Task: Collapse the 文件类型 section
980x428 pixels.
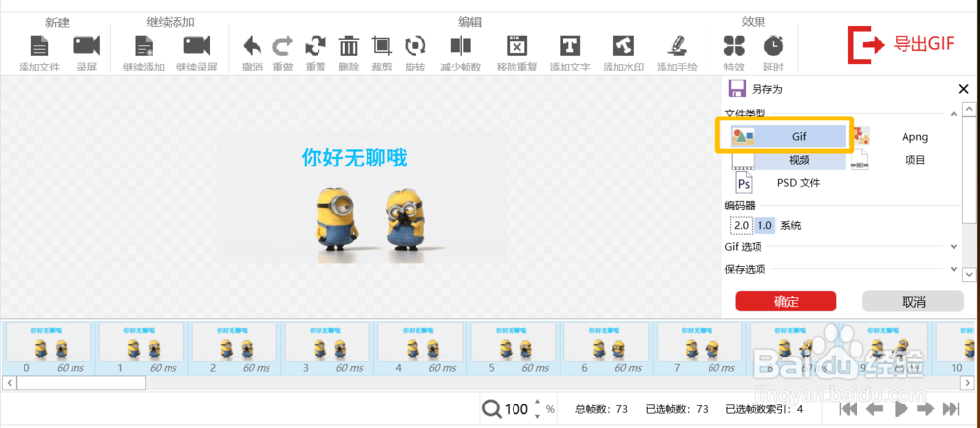Action: click(954, 113)
